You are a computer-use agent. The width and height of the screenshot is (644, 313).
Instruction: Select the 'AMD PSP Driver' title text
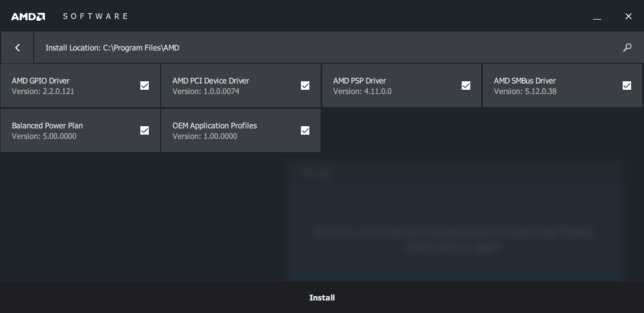359,81
